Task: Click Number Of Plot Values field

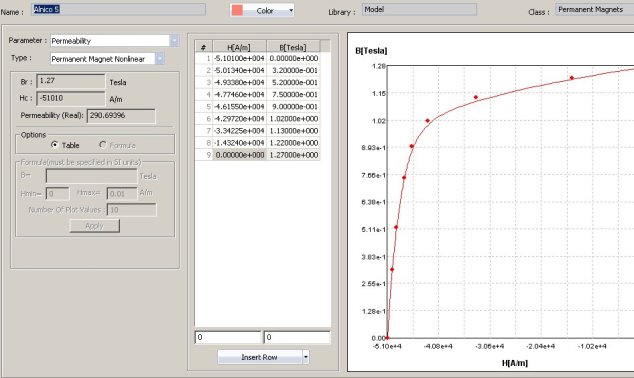Action: (x=131, y=210)
